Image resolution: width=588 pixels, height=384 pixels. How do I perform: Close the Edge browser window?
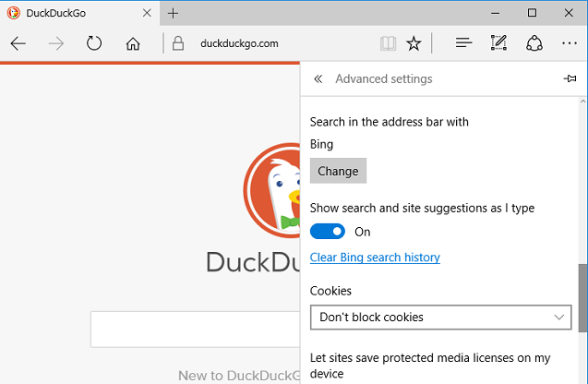click(569, 13)
